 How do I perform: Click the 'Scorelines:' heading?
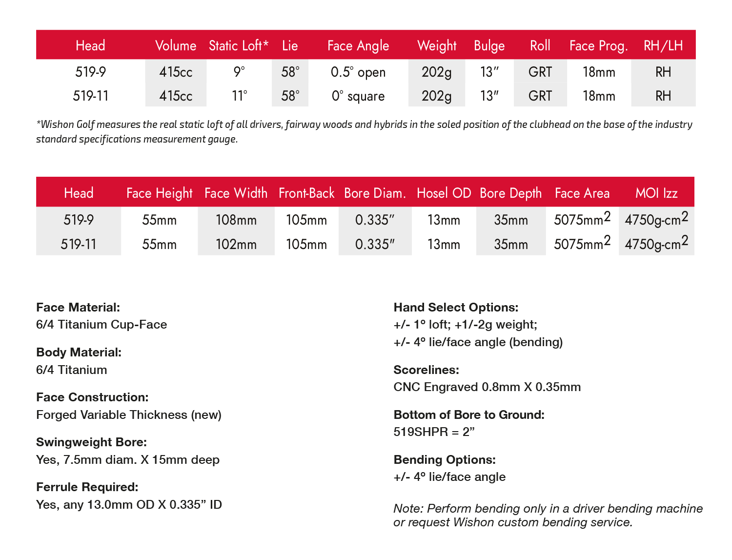(427, 370)
